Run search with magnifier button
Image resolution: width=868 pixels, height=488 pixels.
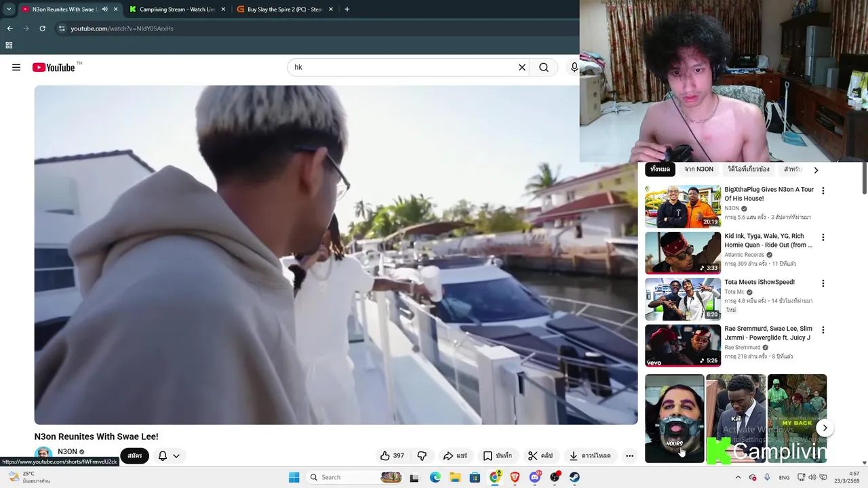tap(544, 67)
